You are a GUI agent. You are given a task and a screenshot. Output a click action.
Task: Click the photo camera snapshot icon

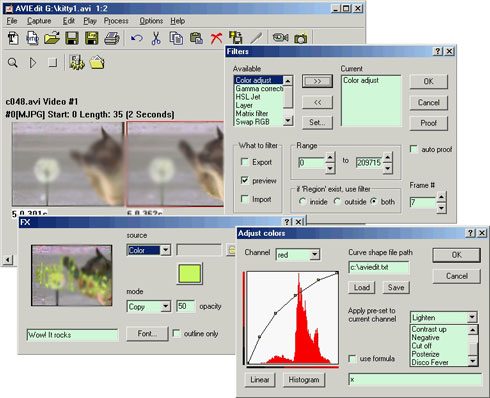pos(301,39)
